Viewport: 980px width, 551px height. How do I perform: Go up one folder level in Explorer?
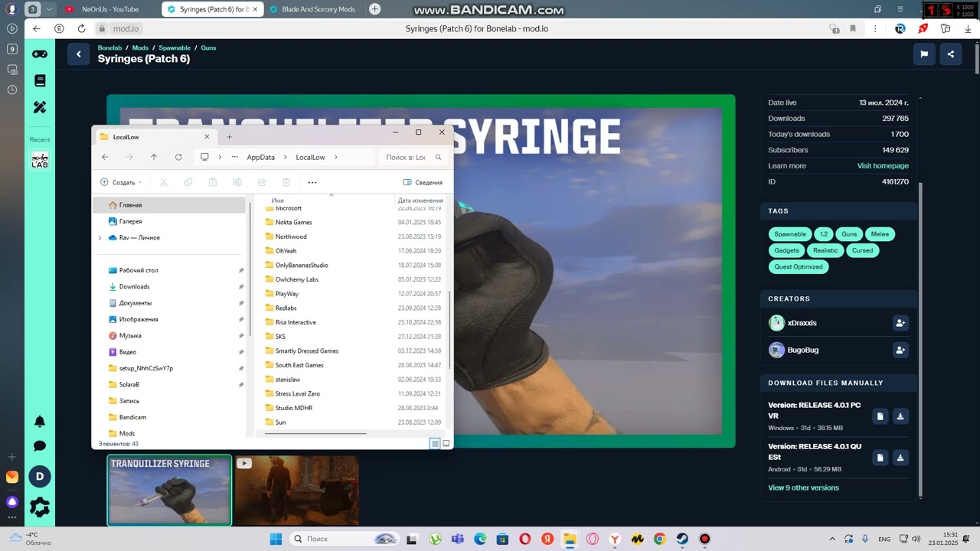[x=154, y=157]
